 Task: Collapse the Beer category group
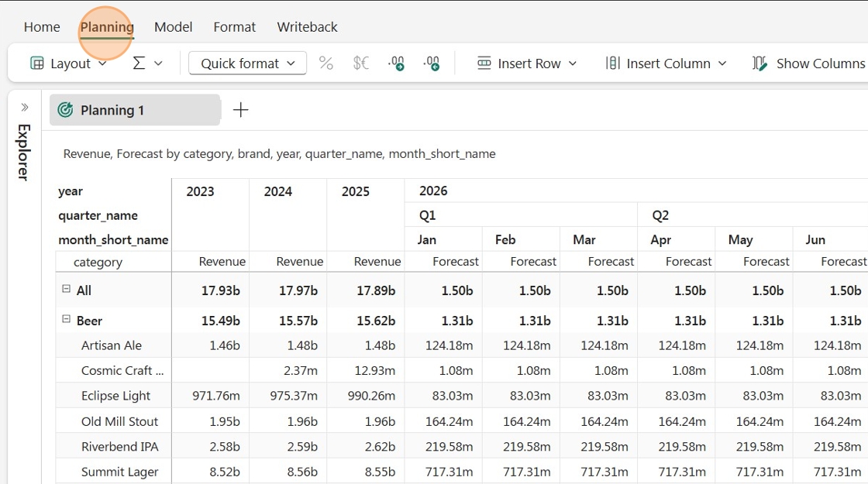click(x=66, y=319)
